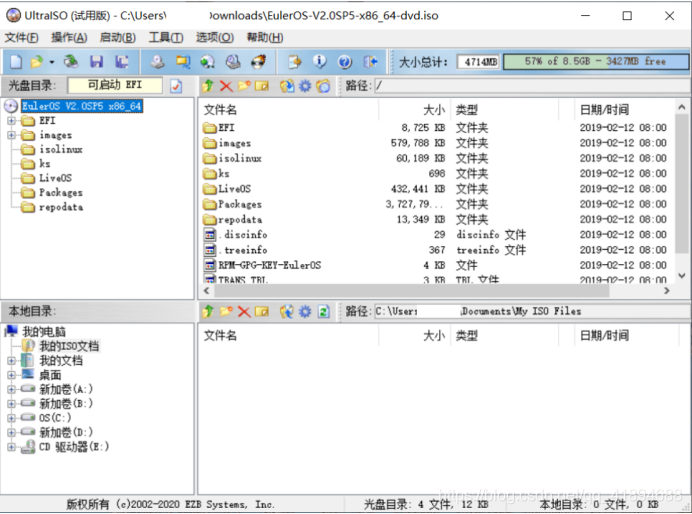Viewport: 692px width, 514px height.
Task: Click the New folder icon in the local pane
Action: point(226,311)
